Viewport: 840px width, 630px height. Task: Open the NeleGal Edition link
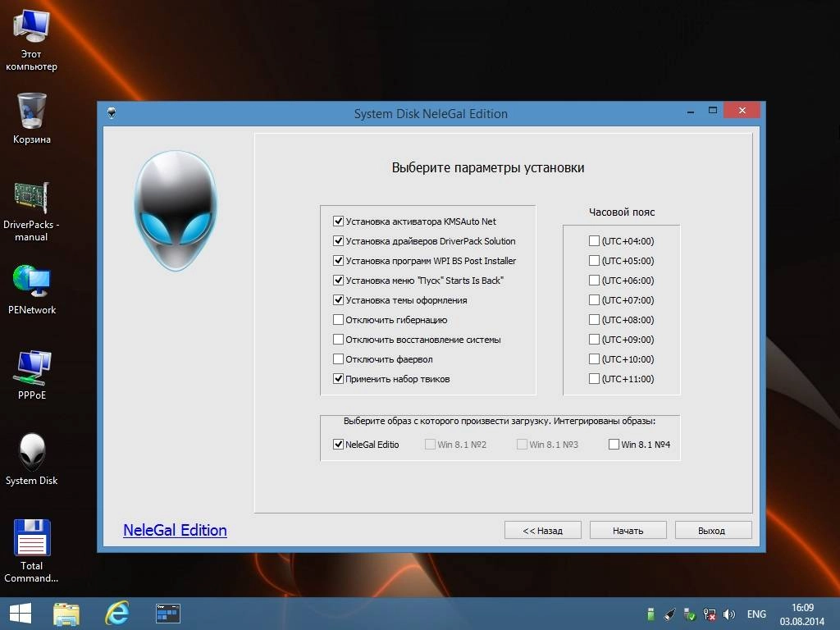coord(176,530)
